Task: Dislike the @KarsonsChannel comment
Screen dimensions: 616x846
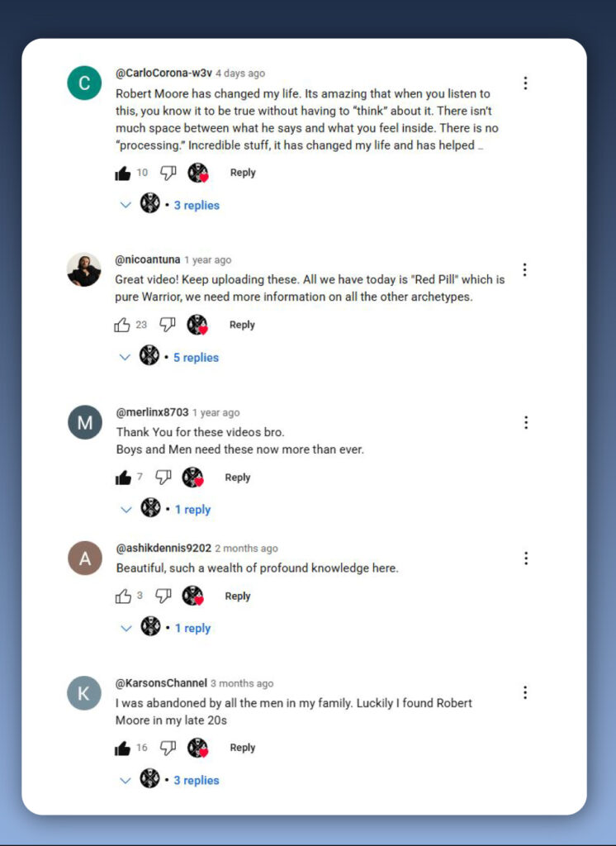Action: pyautogui.click(x=168, y=748)
